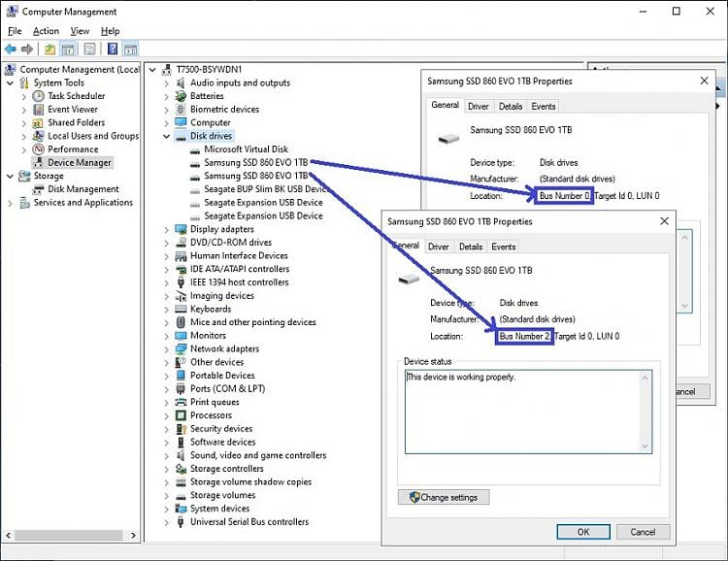
Task: Switch to Driver tab in front Properties dialog
Action: pos(439,247)
